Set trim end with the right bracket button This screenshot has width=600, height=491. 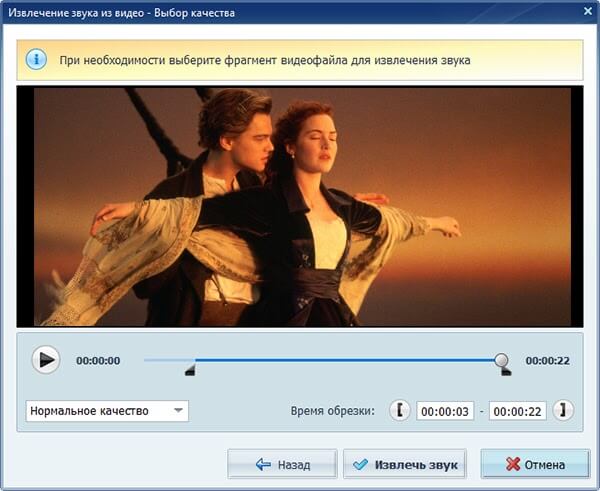click(x=563, y=410)
